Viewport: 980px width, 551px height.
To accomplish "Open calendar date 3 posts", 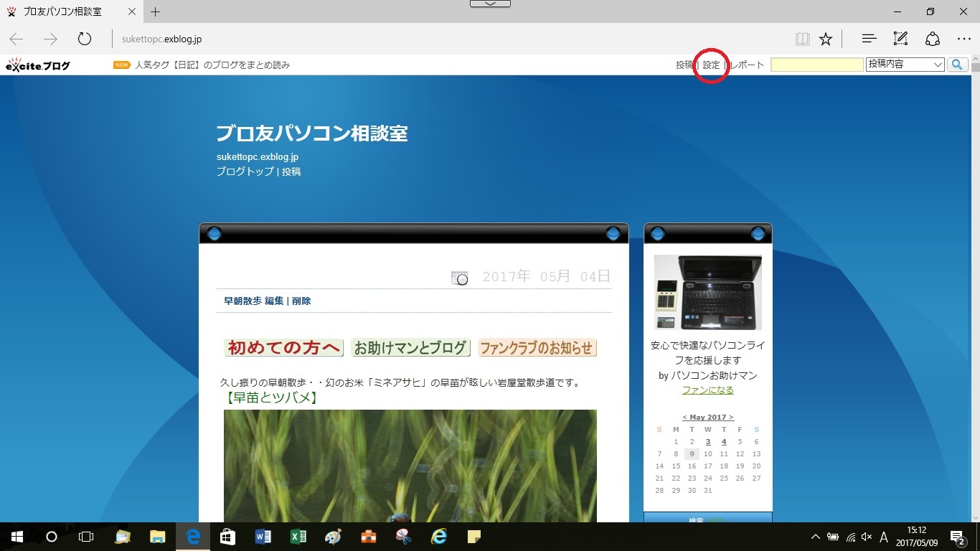I will click(x=708, y=442).
